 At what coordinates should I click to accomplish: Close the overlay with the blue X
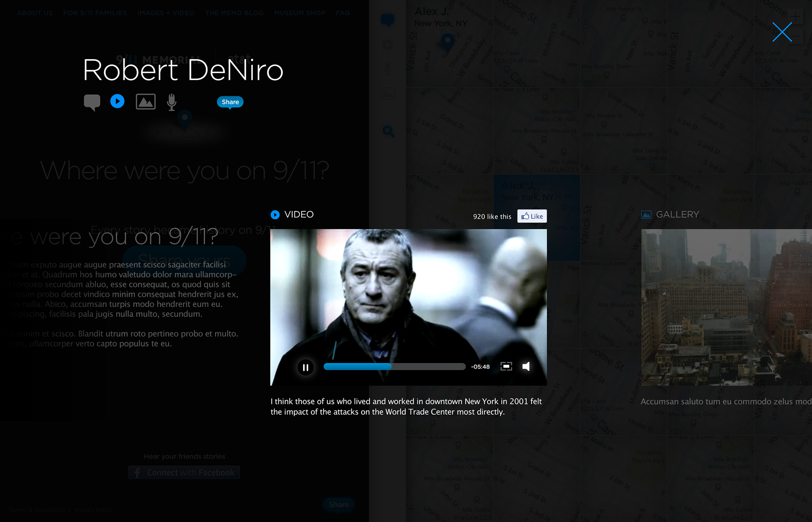[x=782, y=32]
